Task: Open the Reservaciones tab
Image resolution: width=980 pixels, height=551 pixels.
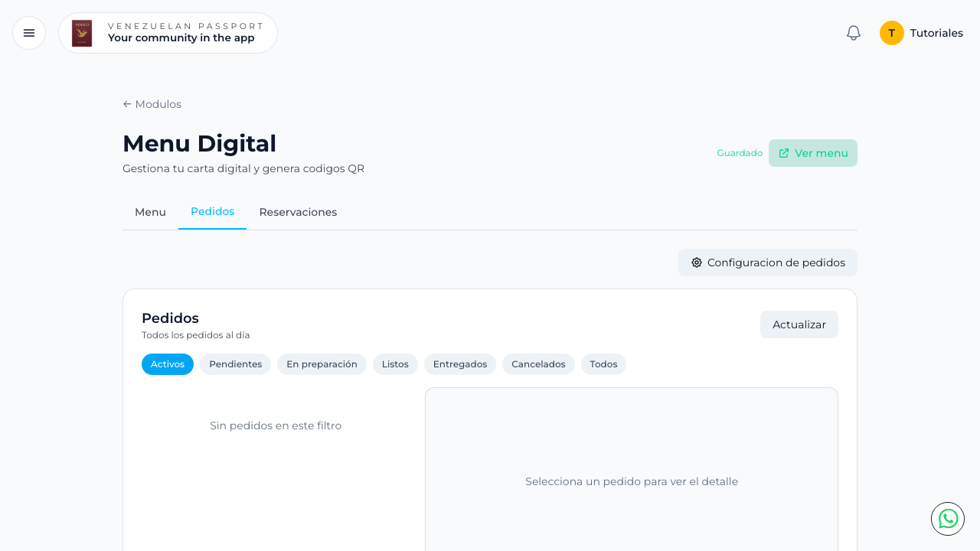Action: pos(298,212)
